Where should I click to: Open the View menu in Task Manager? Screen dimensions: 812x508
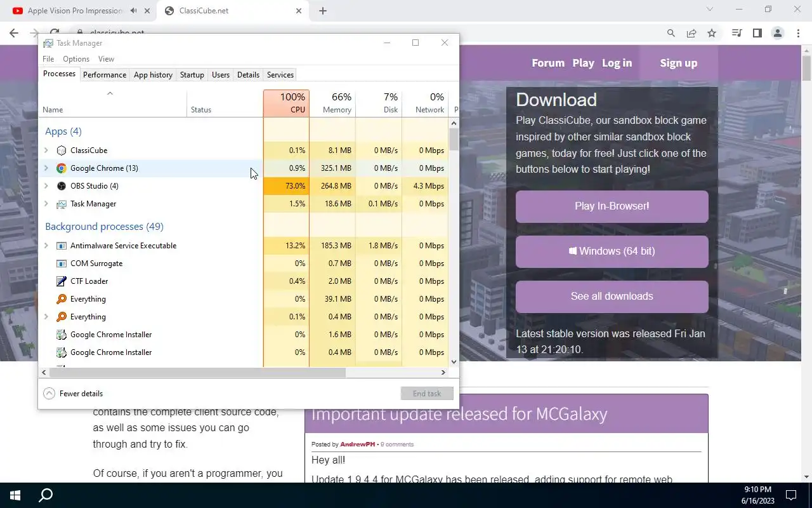click(106, 59)
